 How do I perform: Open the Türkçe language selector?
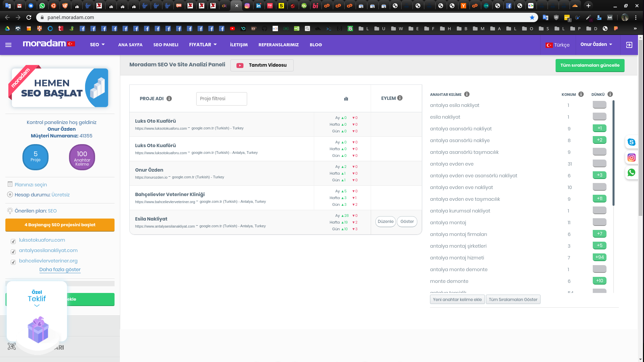tap(558, 45)
